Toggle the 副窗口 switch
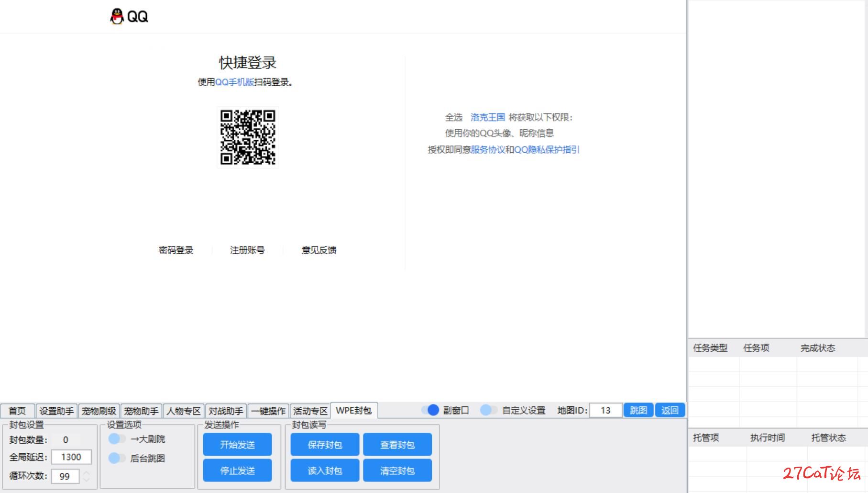Screen dimensions: 868x493 point(430,410)
